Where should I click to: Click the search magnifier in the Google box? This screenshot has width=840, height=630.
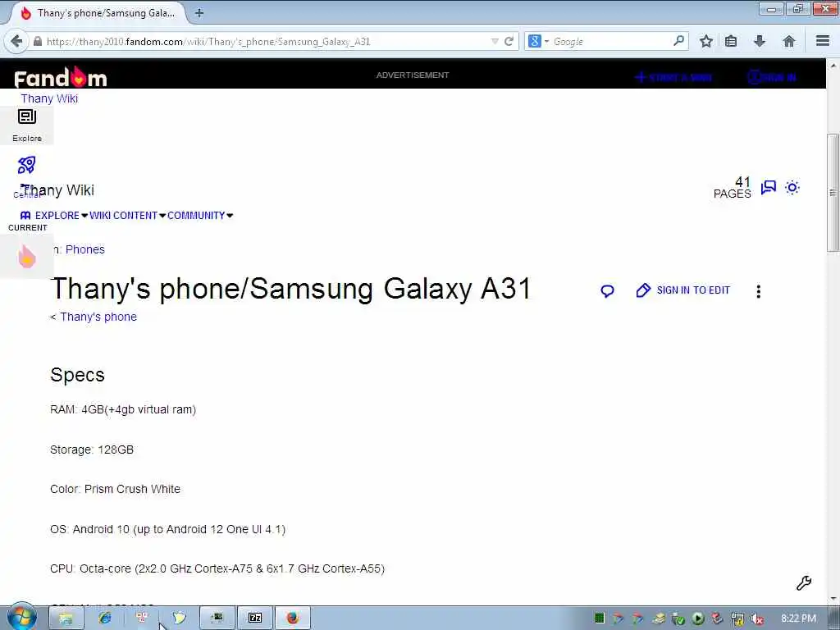click(678, 41)
